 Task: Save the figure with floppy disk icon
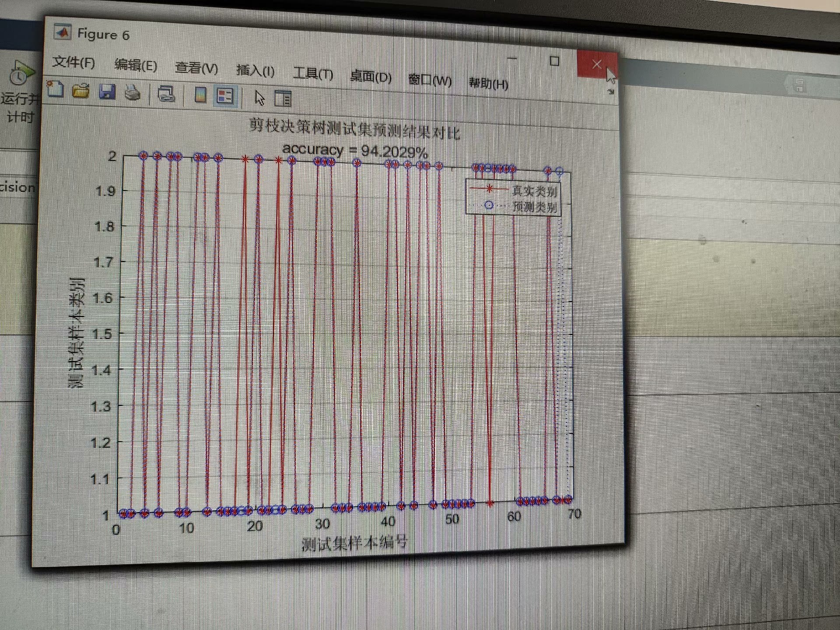point(107,92)
